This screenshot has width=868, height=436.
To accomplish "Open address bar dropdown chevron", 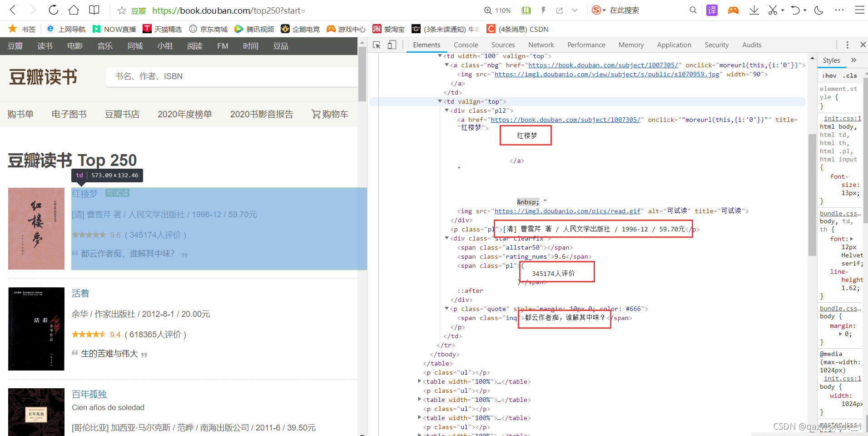I will [x=575, y=10].
